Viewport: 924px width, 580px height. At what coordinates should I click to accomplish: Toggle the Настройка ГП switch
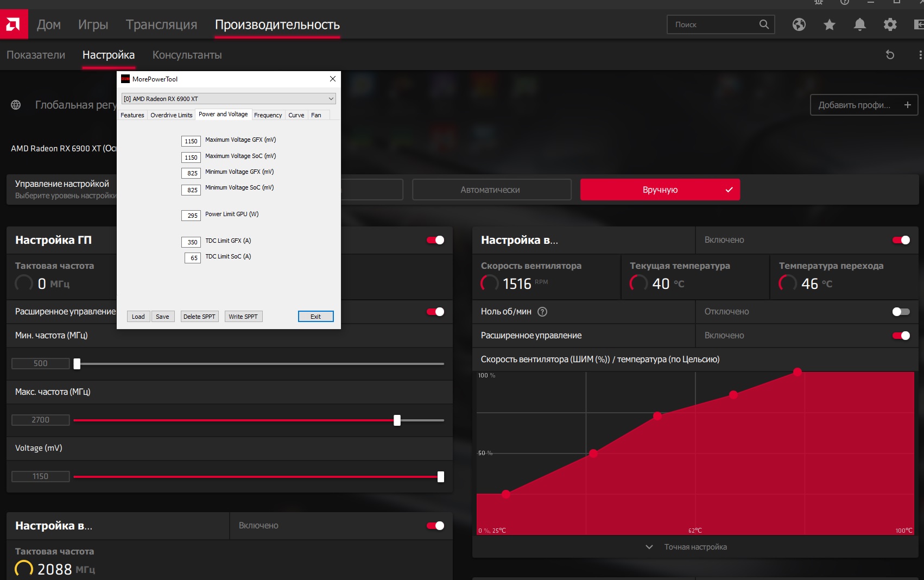pyautogui.click(x=435, y=240)
